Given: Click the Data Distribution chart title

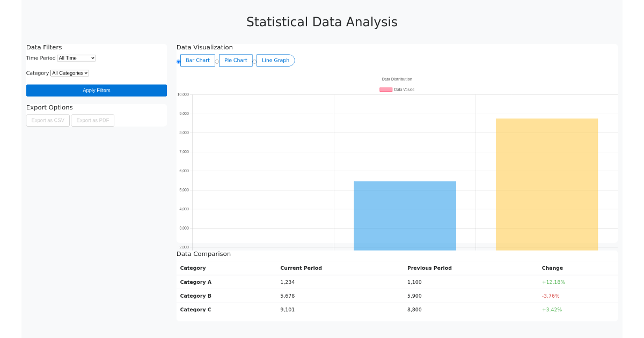Looking at the screenshot, I should 397,79.
